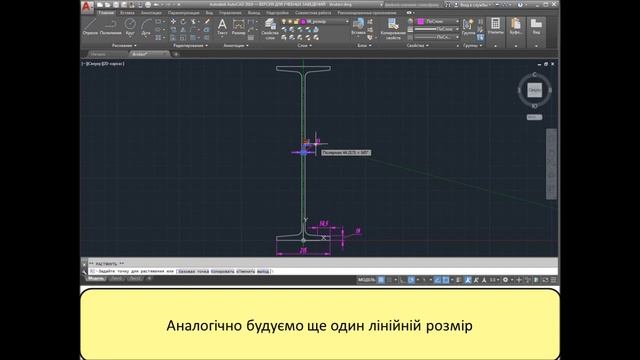Open the Вставка (Insert) ribbon tab
Image resolution: width=640 pixels, height=360 pixels.
tap(127, 13)
